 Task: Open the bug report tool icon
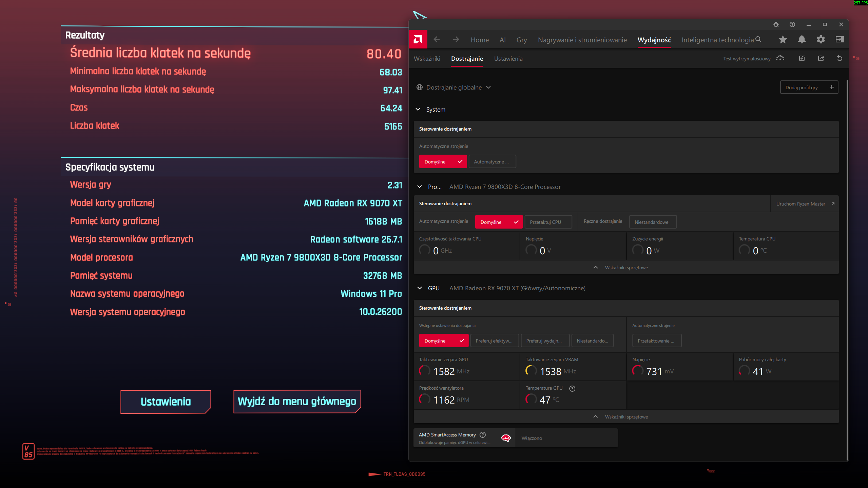pos(776,24)
